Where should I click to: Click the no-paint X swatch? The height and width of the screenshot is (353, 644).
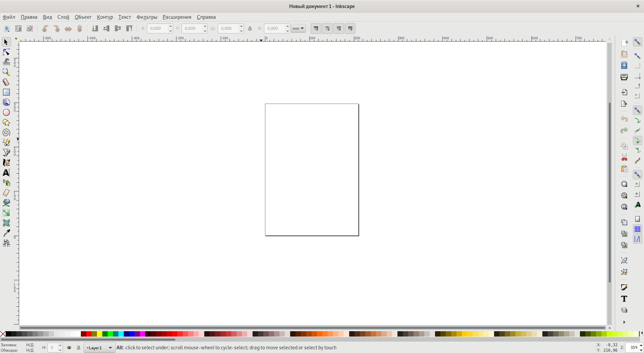tap(3, 334)
